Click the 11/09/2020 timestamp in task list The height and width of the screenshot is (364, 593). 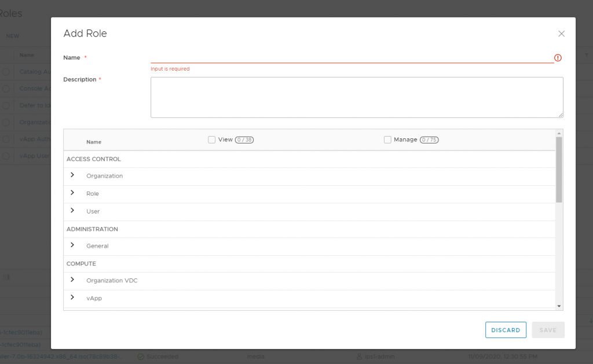point(503,356)
